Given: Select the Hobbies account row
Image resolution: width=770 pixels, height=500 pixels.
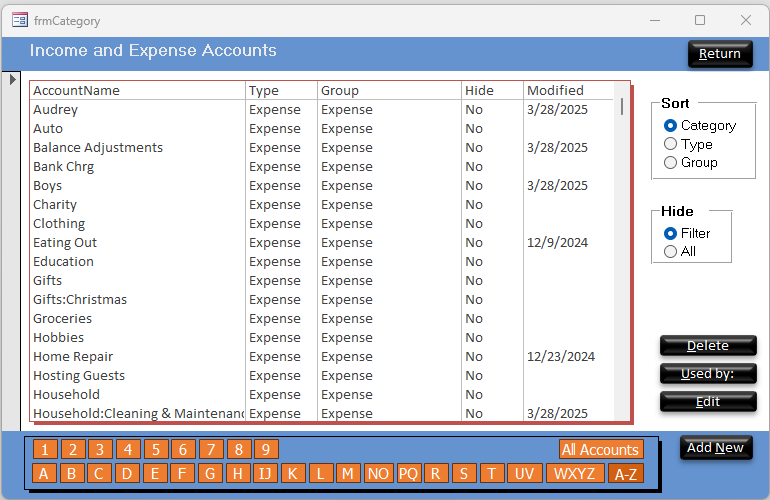Looking at the screenshot, I should tap(322, 337).
